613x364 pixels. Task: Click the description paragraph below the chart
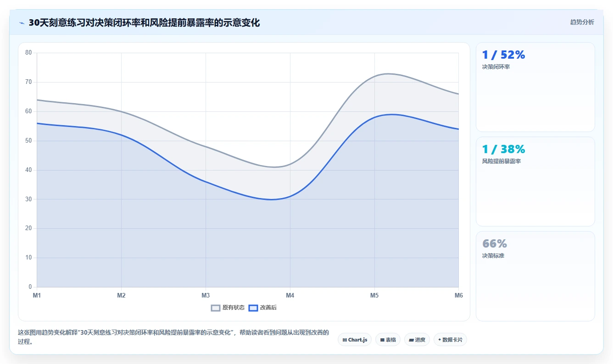[x=173, y=337]
